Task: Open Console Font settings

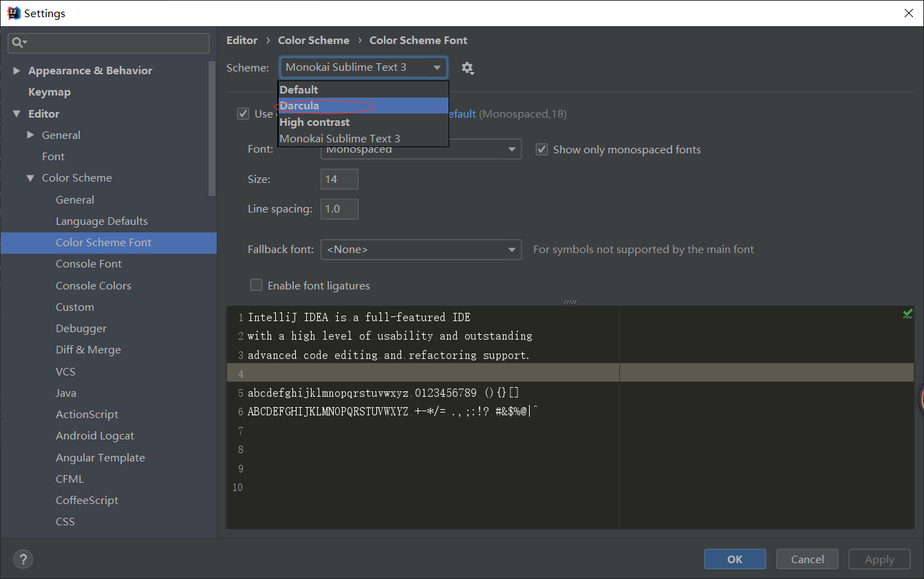Action: 89,264
